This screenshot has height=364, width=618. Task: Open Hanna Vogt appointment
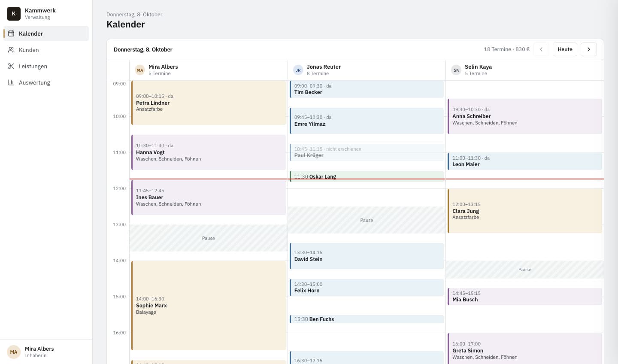209,152
